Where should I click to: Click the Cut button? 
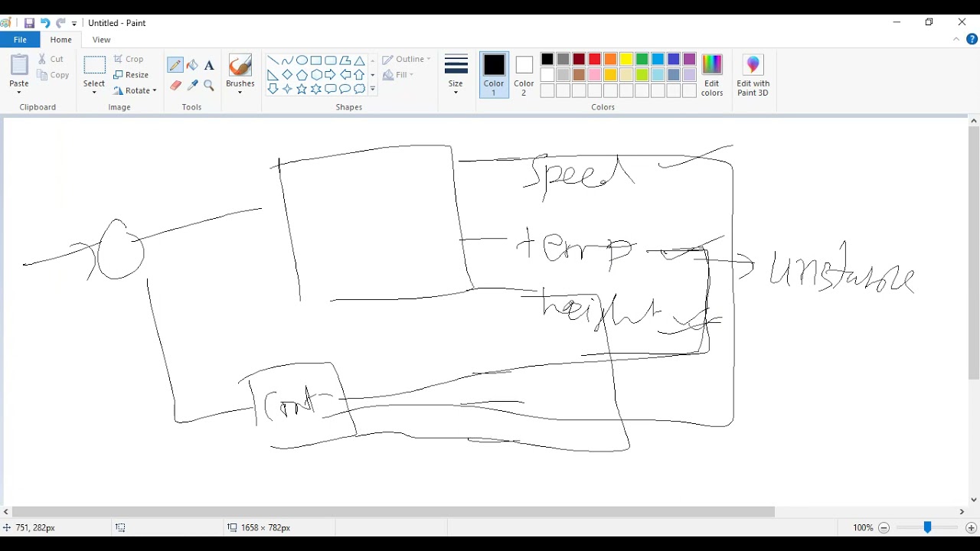[x=51, y=59]
